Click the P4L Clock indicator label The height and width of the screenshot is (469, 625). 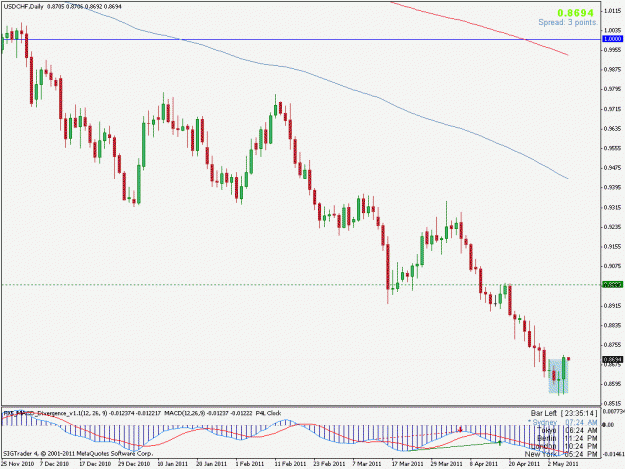pos(268,413)
